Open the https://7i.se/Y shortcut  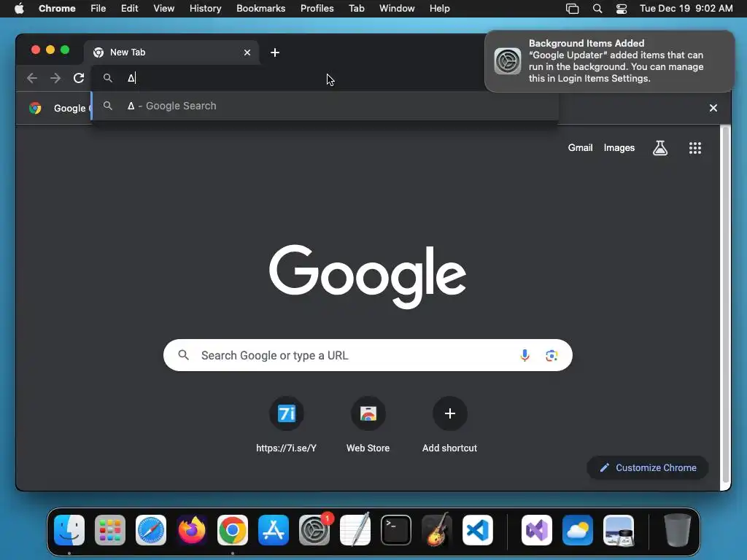click(x=286, y=425)
